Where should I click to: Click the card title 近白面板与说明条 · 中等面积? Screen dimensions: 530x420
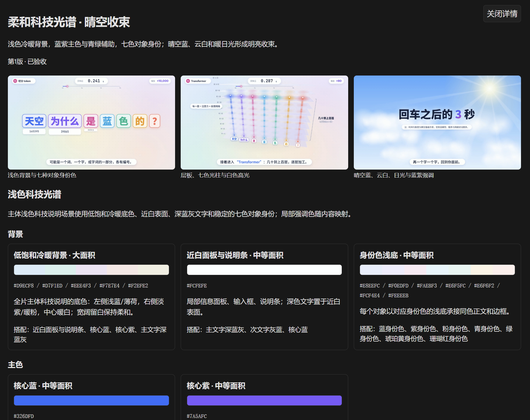point(235,255)
